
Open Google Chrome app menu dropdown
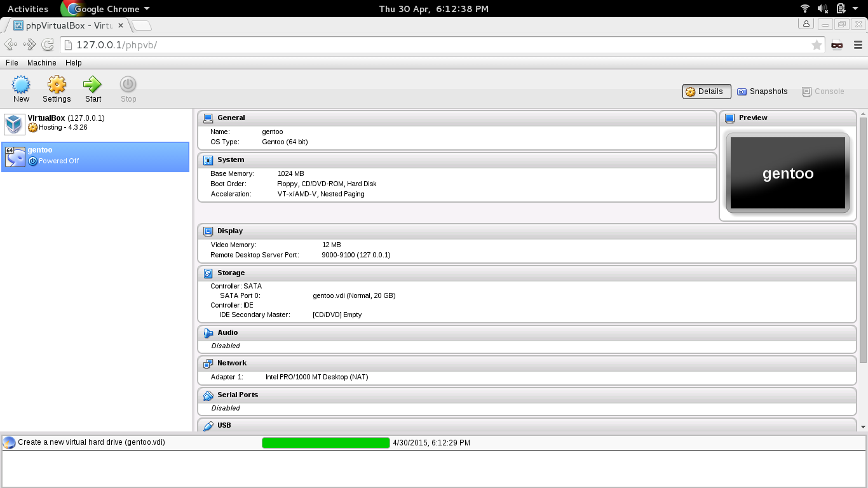click(x=106, y=9)
